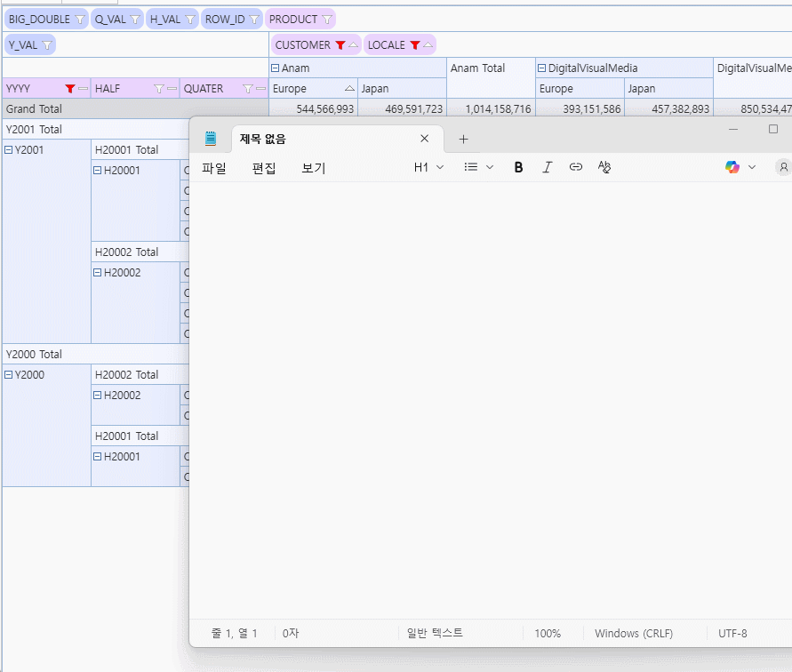
Task: Toggle sort order arrow on LOCALE field
Action: [x=428, y=45]
